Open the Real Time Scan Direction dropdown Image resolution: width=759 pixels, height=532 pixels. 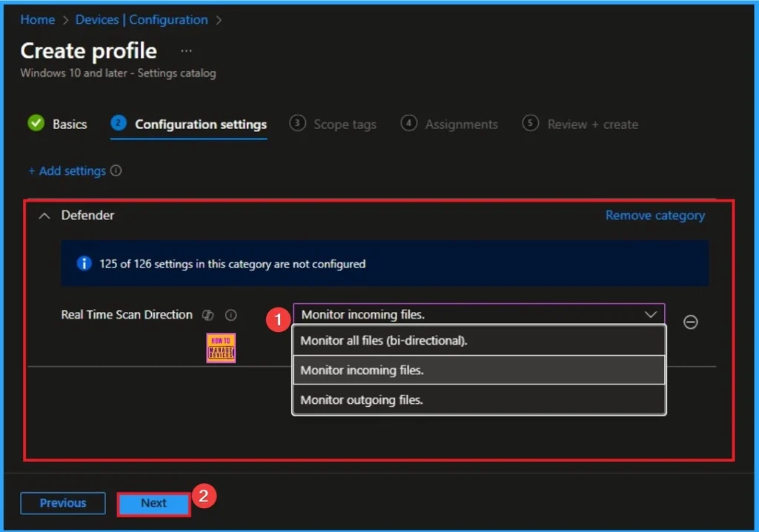tap(651, 314)
